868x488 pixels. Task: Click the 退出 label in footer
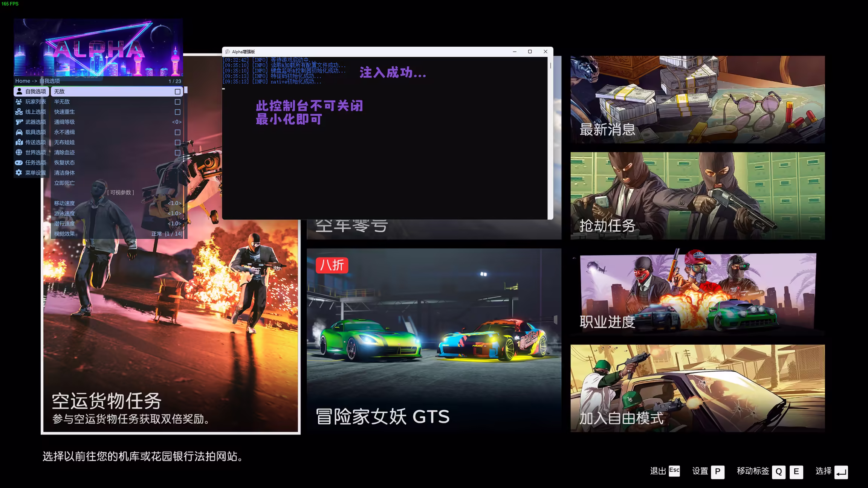tap(658, 471)
